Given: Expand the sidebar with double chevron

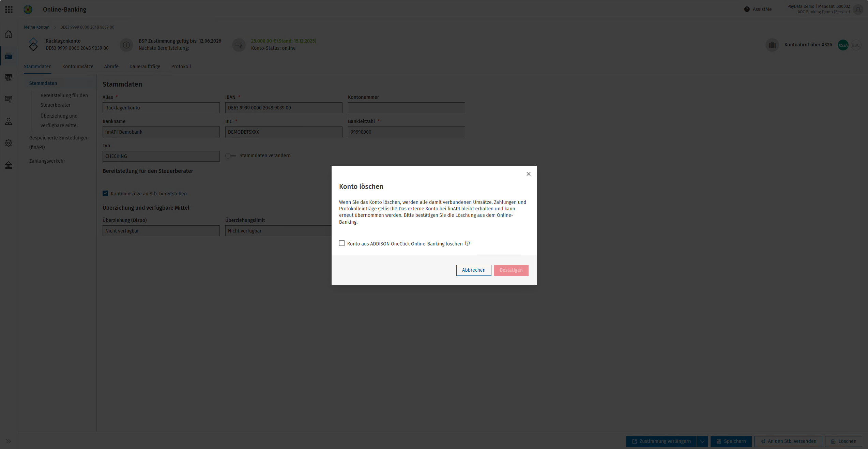Looking at the screenshot, I should click(x=9, y=441).
